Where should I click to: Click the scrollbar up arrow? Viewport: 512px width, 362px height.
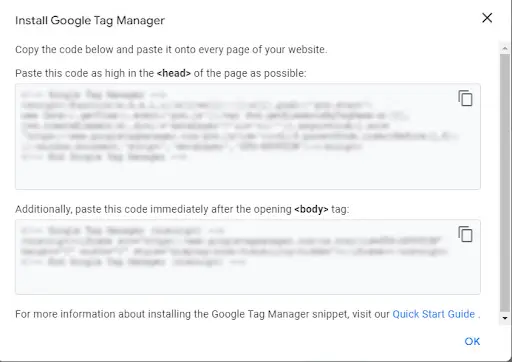click(x=505, y=49)
